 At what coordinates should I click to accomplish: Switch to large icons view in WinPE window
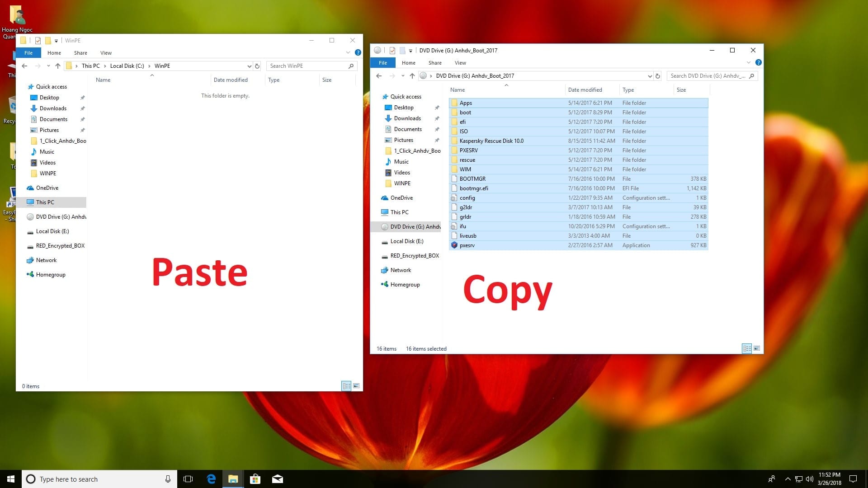[356, 386]
